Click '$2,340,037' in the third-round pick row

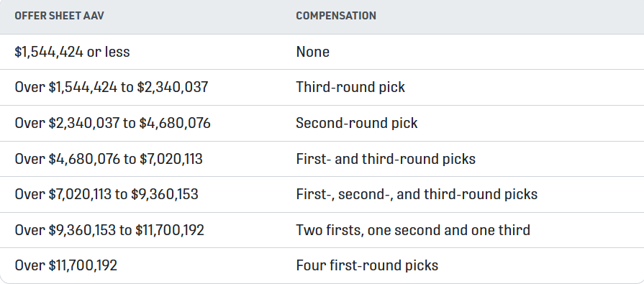pos(173,88)
